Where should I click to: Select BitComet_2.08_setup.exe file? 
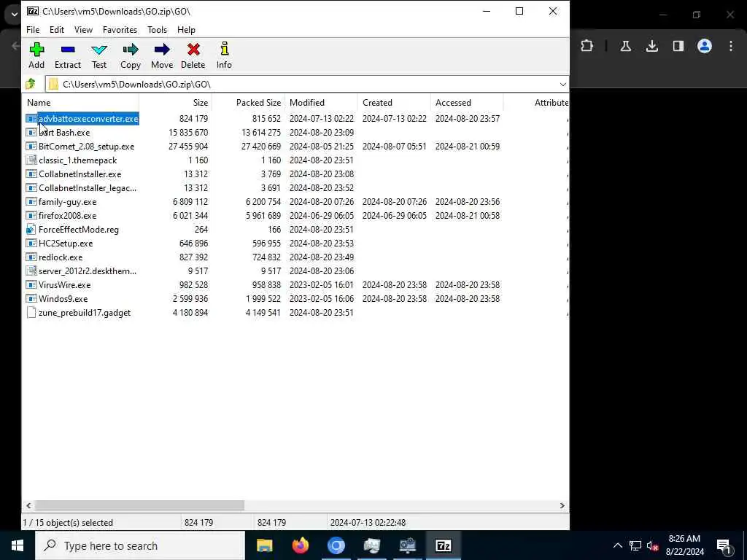pyautogui.click(x=86, y=146)
